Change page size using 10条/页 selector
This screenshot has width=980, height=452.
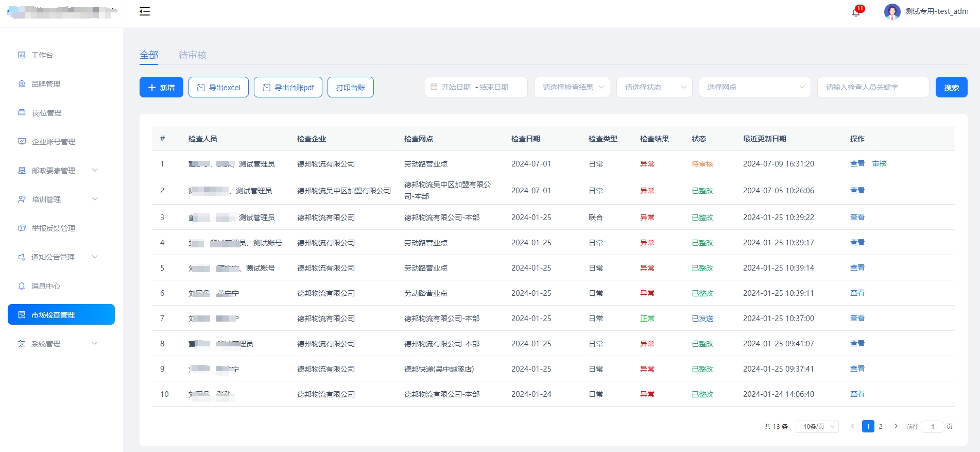point(817,427)
